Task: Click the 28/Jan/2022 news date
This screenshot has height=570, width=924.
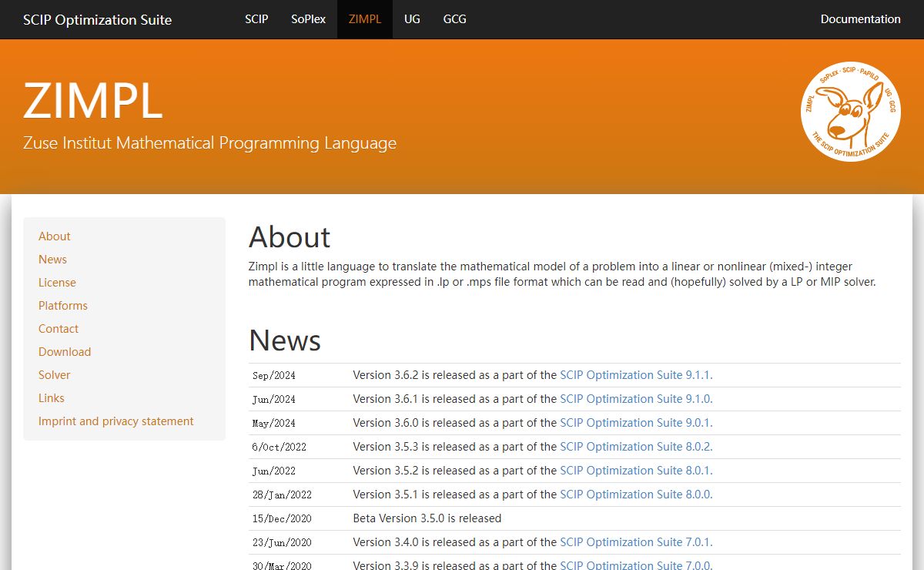Action: [x=283, y=495]
